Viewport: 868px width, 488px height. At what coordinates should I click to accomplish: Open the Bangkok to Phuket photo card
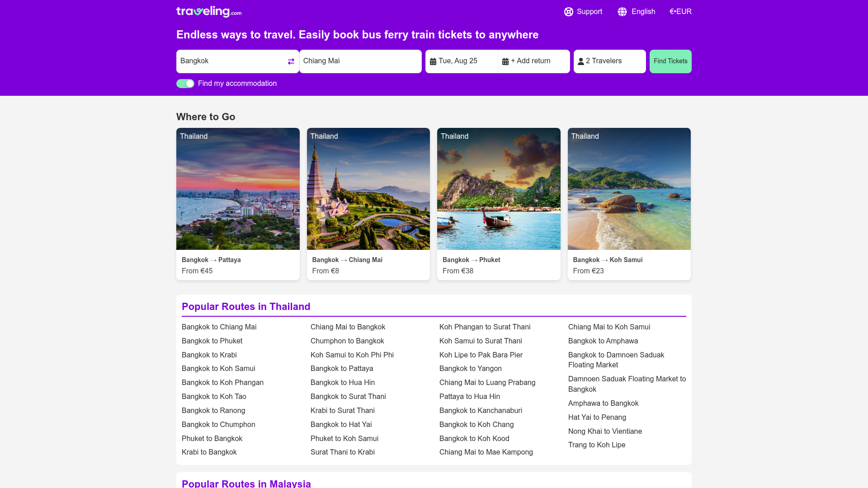tap(499, 204)
